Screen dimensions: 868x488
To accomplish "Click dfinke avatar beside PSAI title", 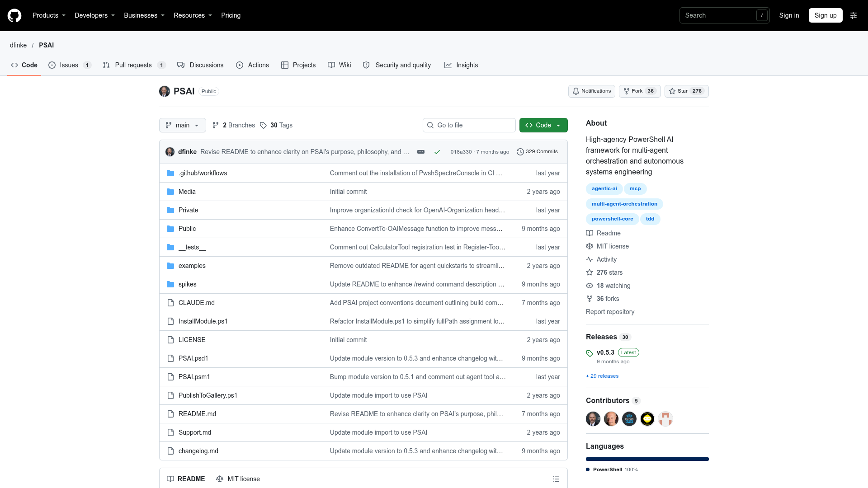I will tap(165, 91).
